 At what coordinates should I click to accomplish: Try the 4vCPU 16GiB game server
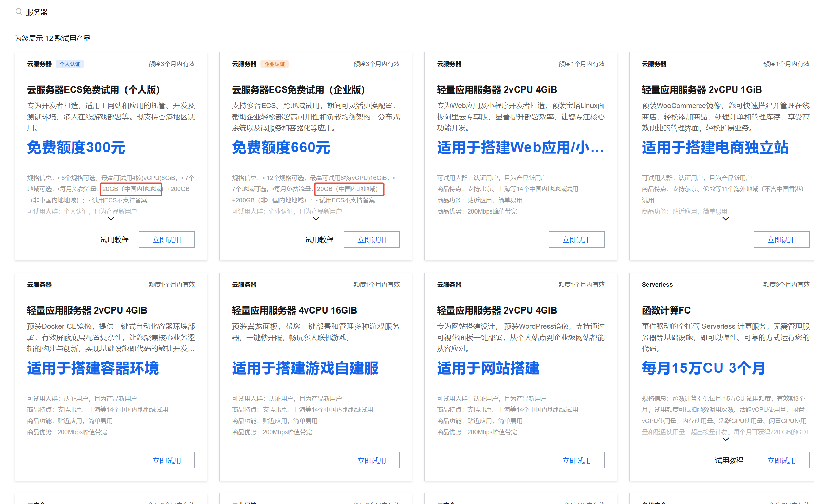(371, 461)
